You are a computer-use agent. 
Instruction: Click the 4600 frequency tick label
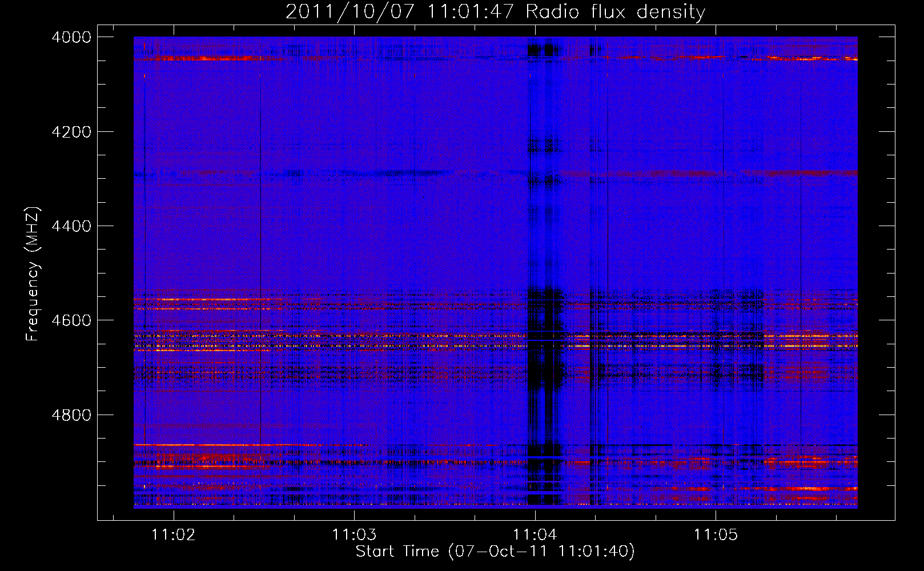pos(71,320)
